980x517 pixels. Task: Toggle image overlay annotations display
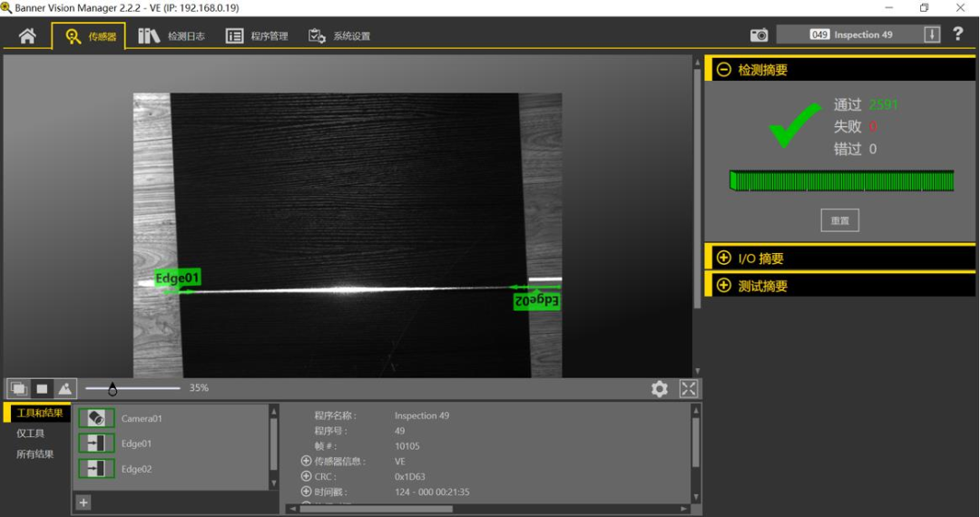coord(18,388)
